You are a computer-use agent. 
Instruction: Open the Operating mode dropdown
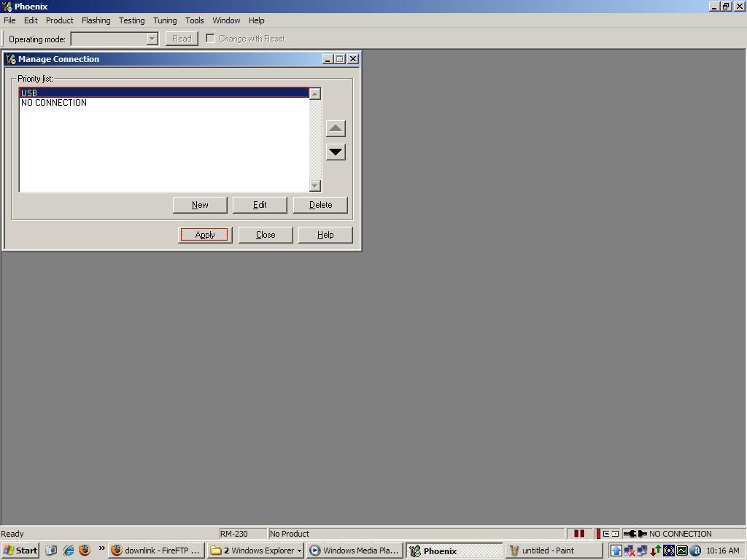point(152,39)
